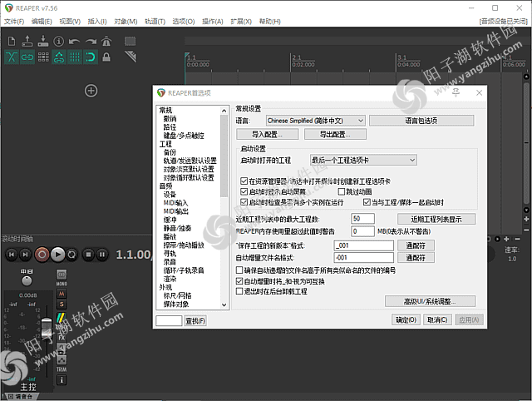532x401 pixels.
Task: Toggle when launched with project/media checkbox
Action: coord(367,202)
